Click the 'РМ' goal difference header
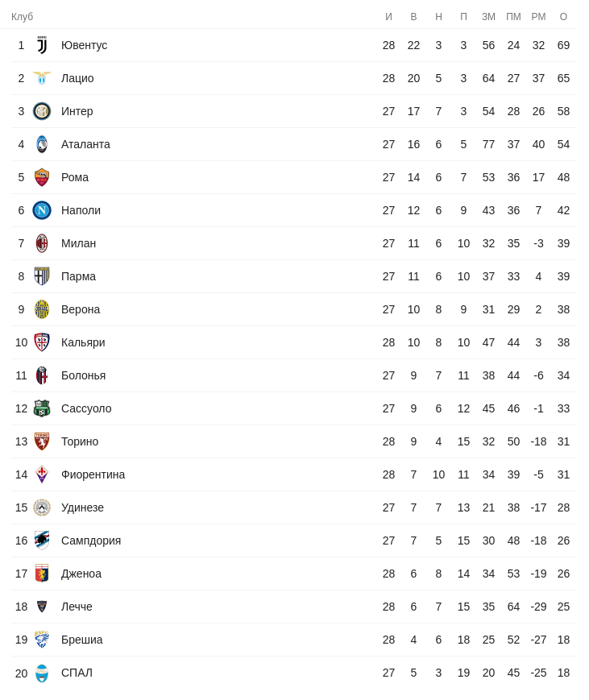 pos(538,17)
